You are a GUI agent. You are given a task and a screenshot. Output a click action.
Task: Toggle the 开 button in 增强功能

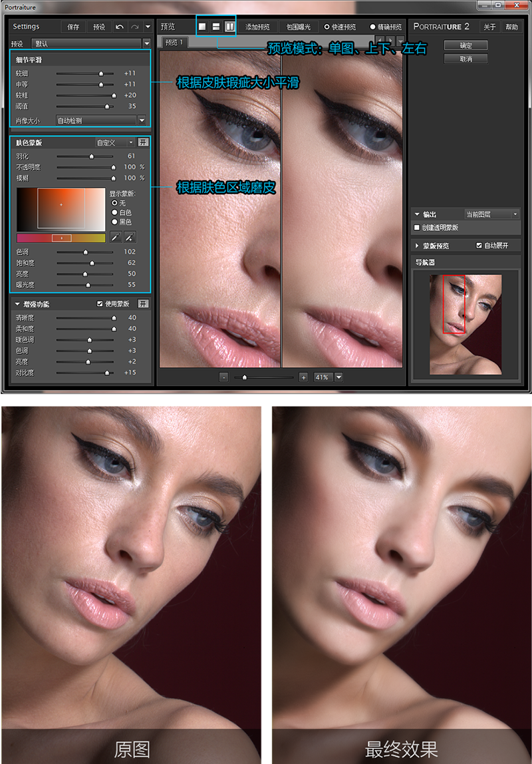[x=143, y=303]
